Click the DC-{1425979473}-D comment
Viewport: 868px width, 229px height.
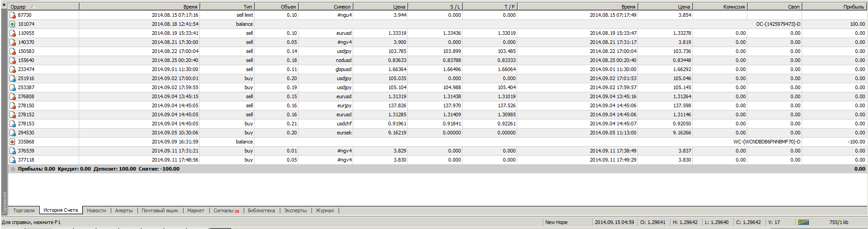pos(778,24)
